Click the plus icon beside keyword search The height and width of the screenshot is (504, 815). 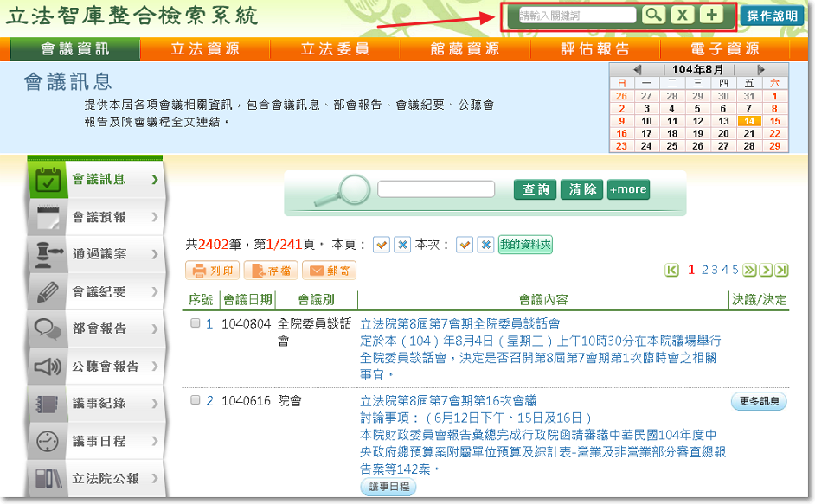[711, 16]
